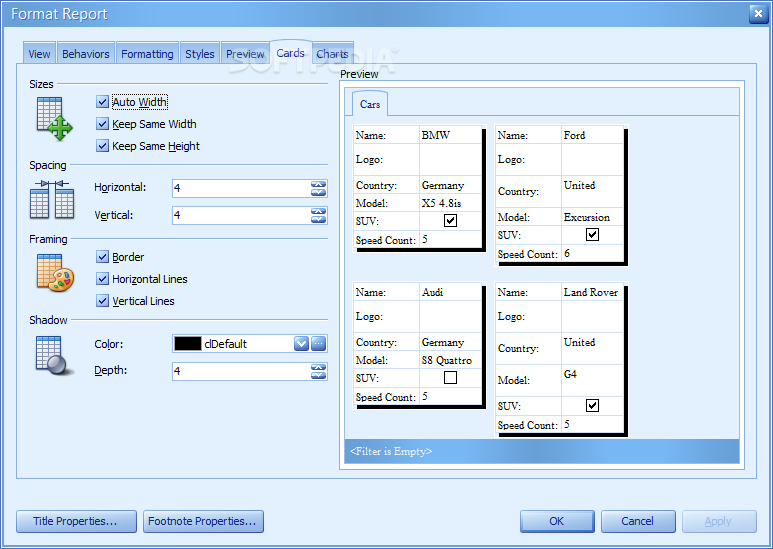The height and width of the screenshot is (549, 773).
Task: Decrease Horizontal spacing with down spinner
Action: pos(318,192)
